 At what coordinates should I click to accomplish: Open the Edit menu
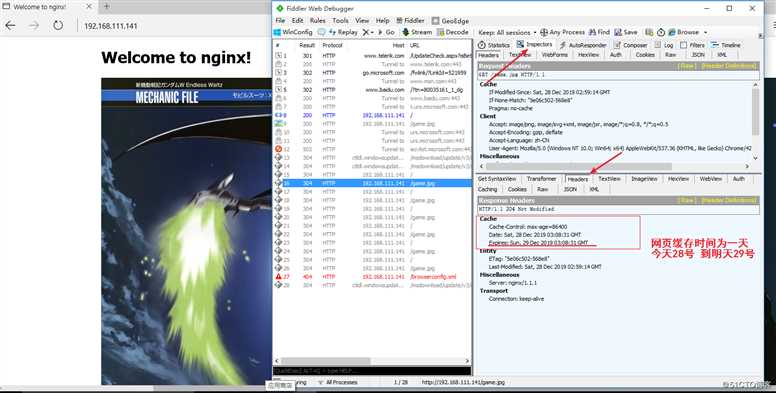297,21
